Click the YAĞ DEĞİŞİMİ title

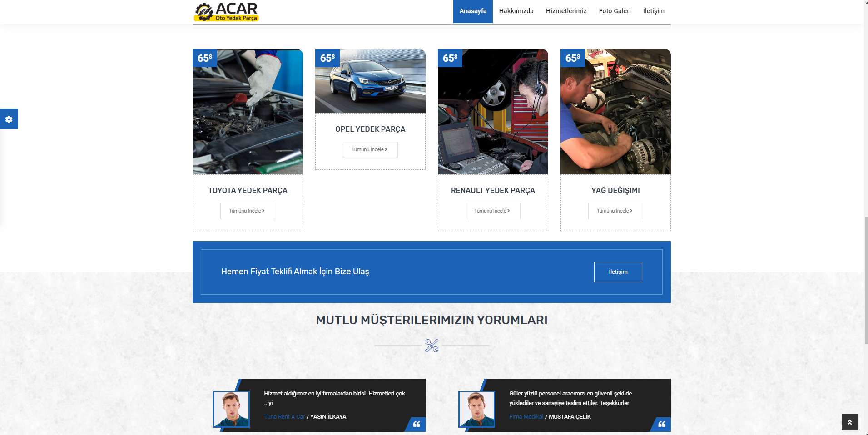[x=615, y=191]
